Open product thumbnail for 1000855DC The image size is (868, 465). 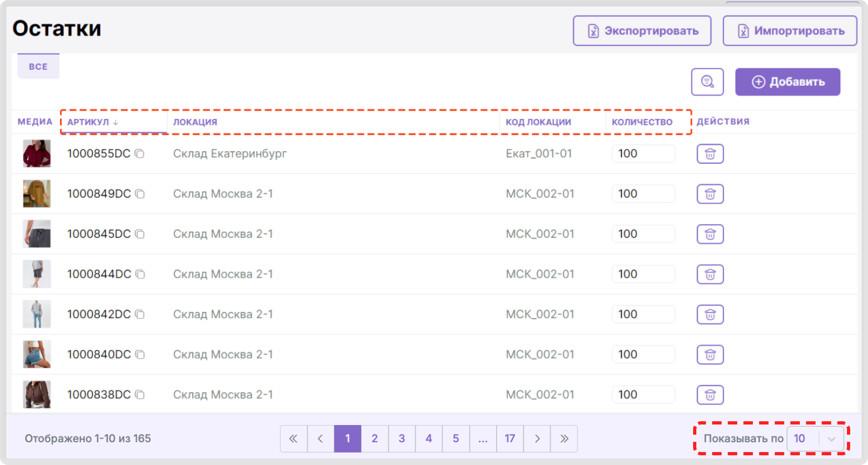coord(37,153)
